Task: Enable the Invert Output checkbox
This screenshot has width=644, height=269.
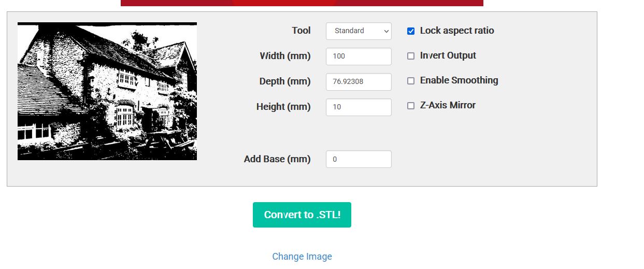Action: coord(411,56)
